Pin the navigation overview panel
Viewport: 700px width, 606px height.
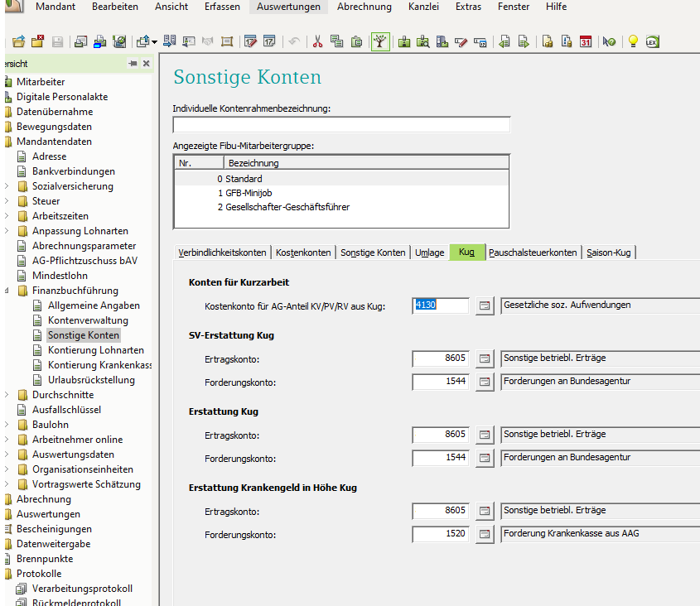point(133,64)
